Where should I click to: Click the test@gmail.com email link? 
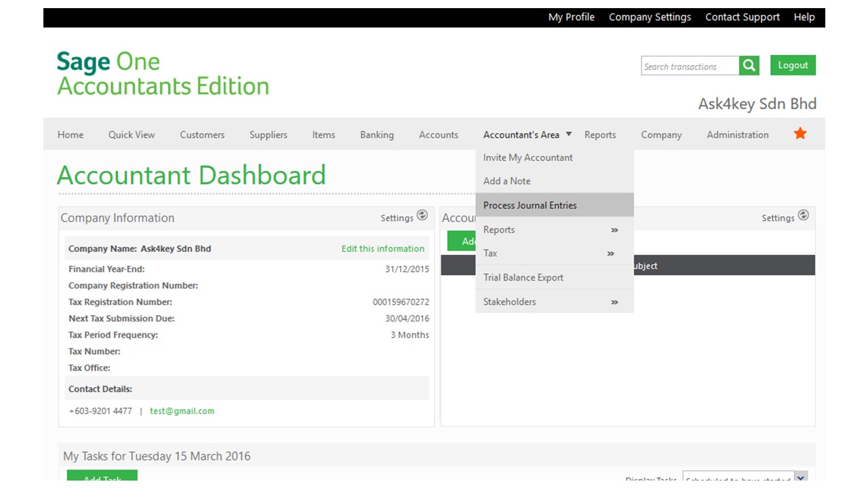182,411
